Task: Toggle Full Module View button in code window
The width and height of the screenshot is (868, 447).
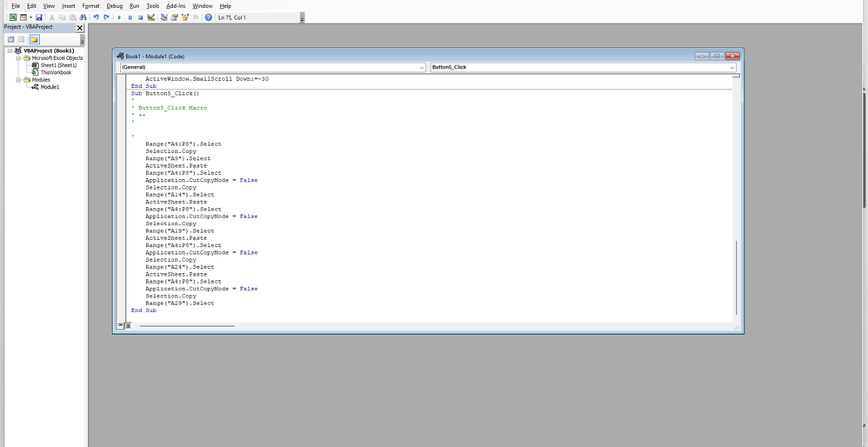Action: pos(127,325)
